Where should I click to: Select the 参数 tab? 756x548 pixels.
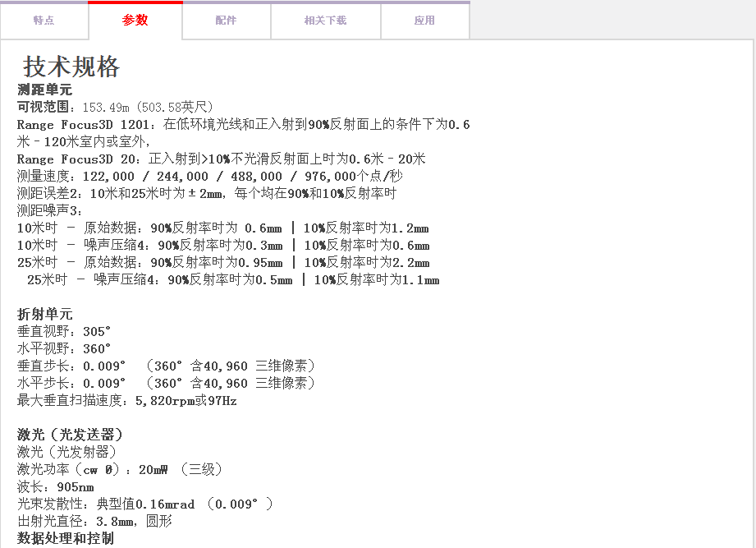coord(135,21)
